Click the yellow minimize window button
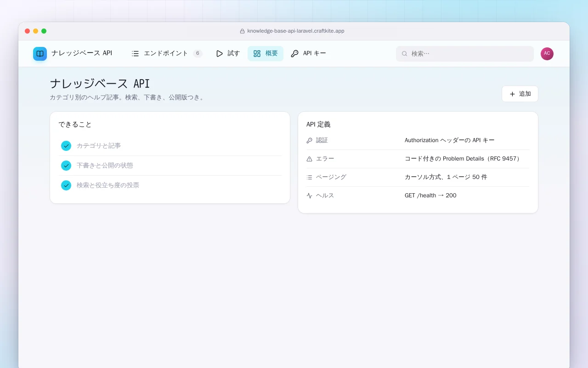Image resolution: width=588 pixels, height=368 pixels. click(36, 31)
